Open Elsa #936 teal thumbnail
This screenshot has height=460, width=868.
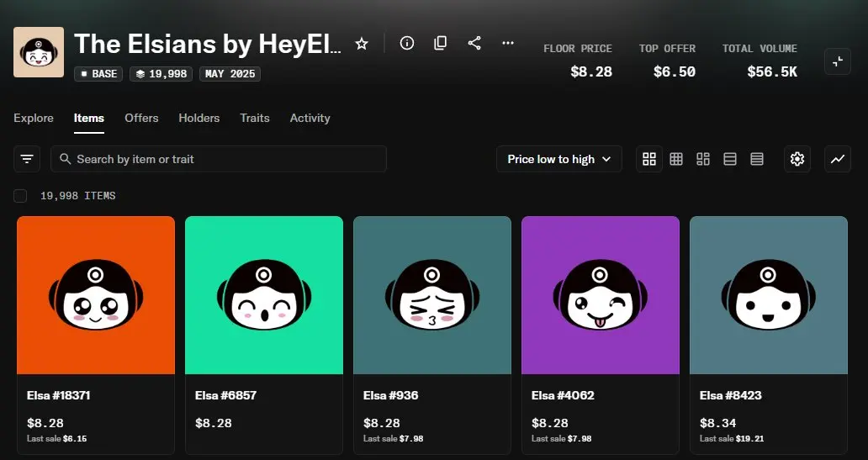pos(432,295)
